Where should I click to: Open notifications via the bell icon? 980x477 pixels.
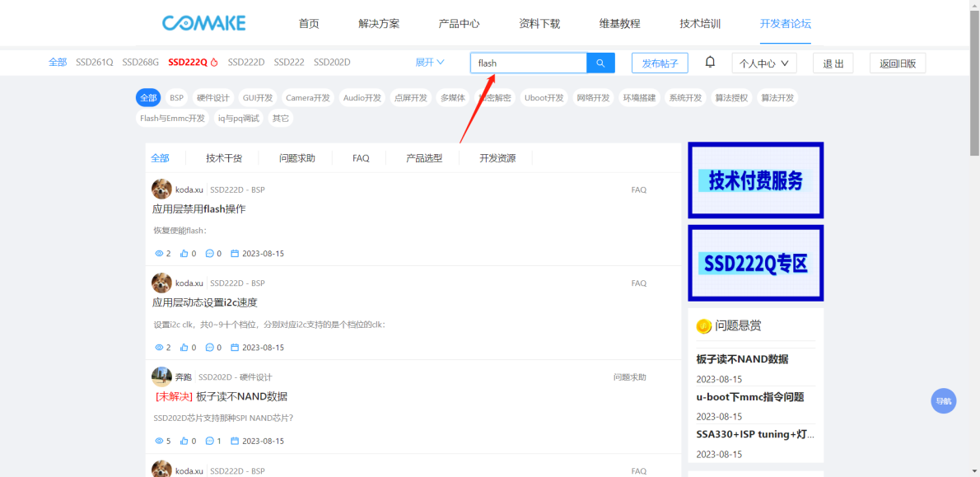tap(710, 63)
